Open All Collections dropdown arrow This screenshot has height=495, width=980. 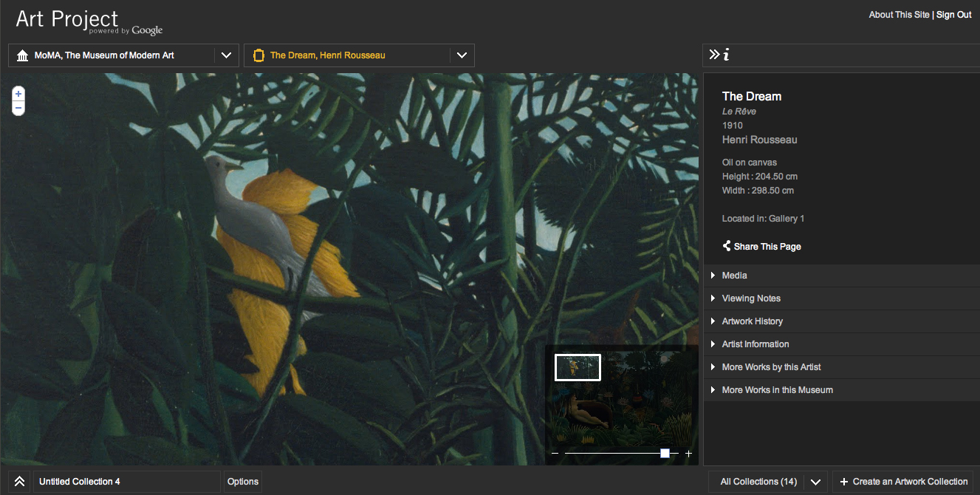[815, 482]
